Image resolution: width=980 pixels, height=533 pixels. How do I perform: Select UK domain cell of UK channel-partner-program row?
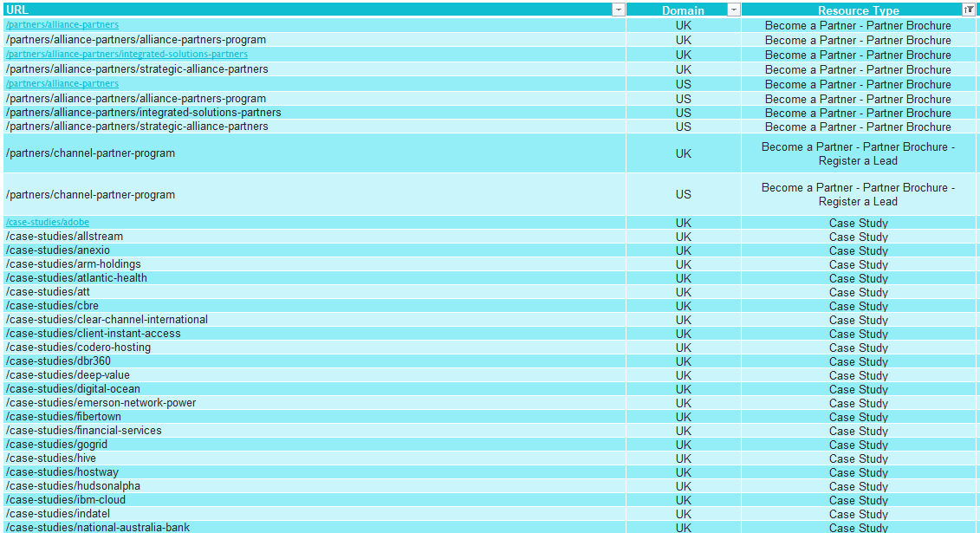point(683,153)
